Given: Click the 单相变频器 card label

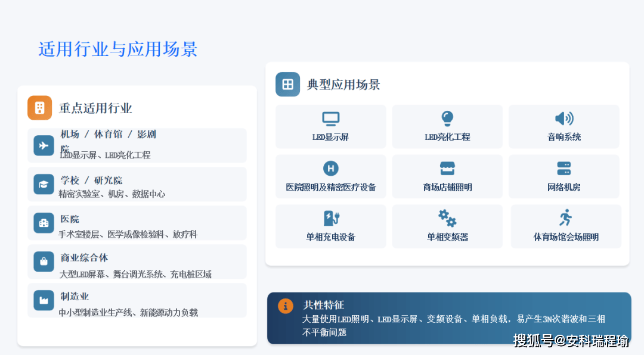Looking at the screenshot, I should [447, 237].
